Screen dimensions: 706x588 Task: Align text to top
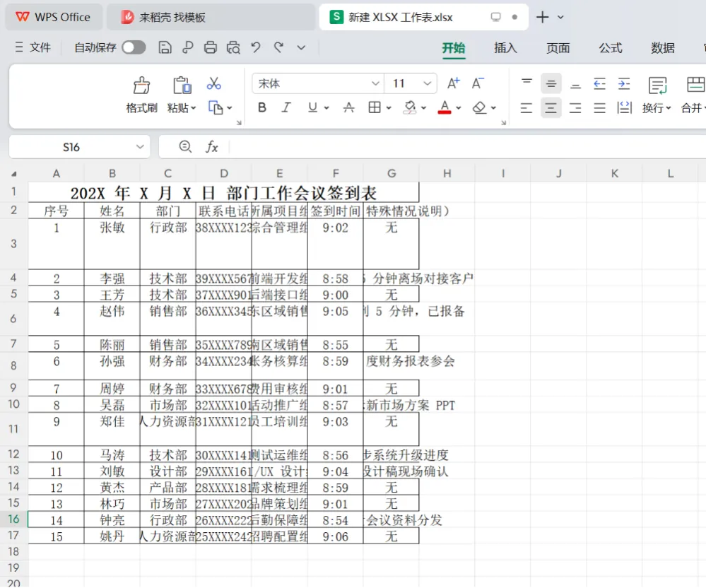point(526,83)
